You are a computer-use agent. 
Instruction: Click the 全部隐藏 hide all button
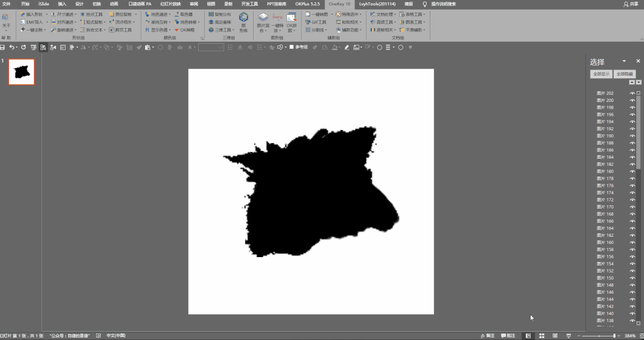pos(624,74)
